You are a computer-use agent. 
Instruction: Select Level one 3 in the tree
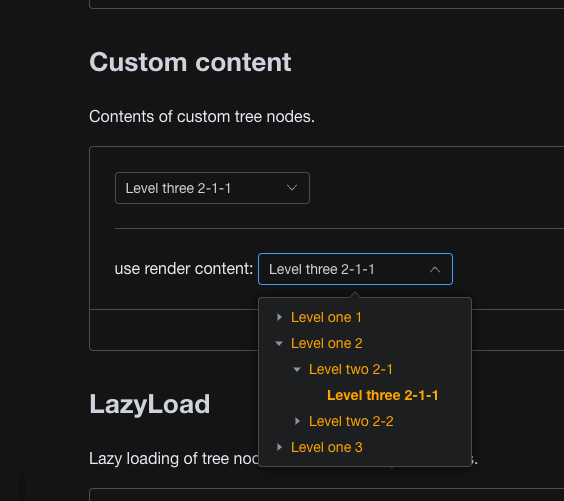coord(327,447)
